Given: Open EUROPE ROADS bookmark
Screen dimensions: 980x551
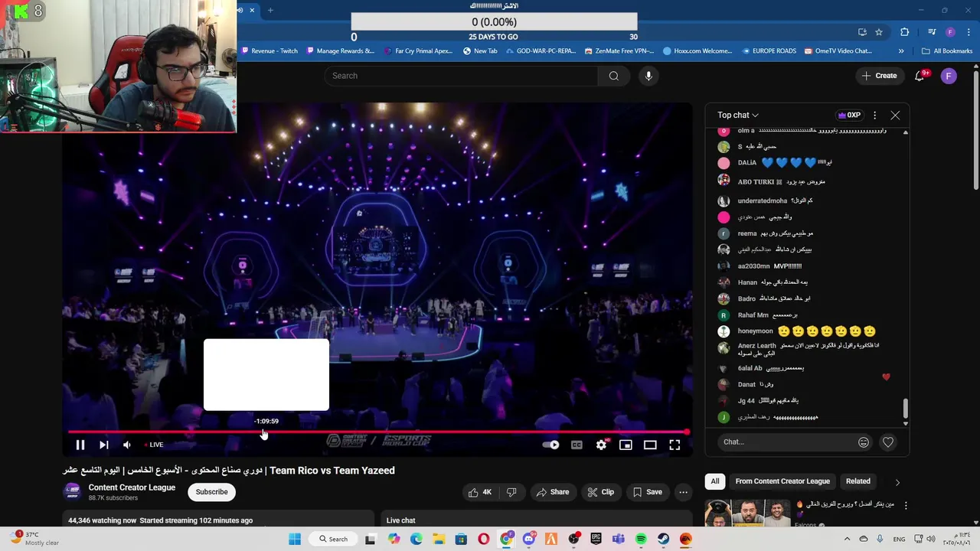Looking at the screenshot, I should click(x=769, y=51).
